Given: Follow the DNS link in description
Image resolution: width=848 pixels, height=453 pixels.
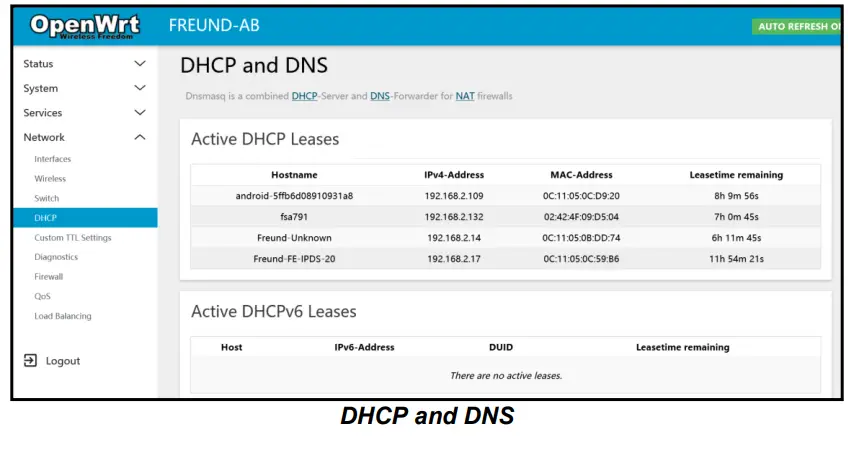Looking at the screenshot, I should [x=380, y=96].
